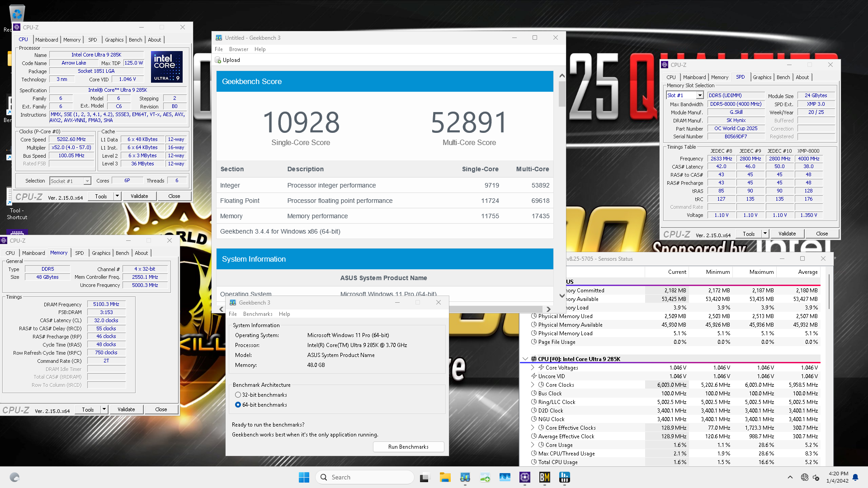This screenshot has width=868, height=488.
Task: Click the Intel Core Ultra 9 logo
Action: pos(167,66)
